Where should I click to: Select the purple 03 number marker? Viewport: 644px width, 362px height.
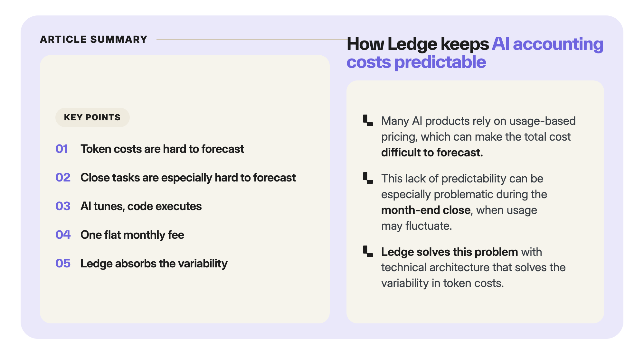click(63, 206)
